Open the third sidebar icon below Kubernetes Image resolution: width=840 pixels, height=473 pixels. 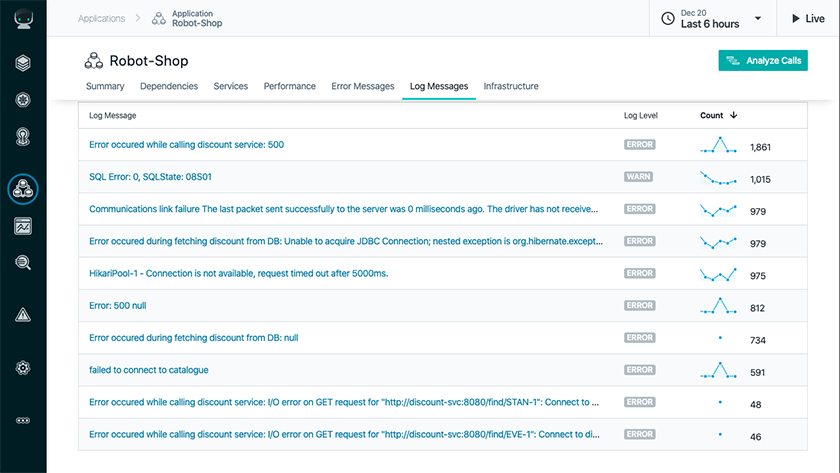tap(23, 137)
